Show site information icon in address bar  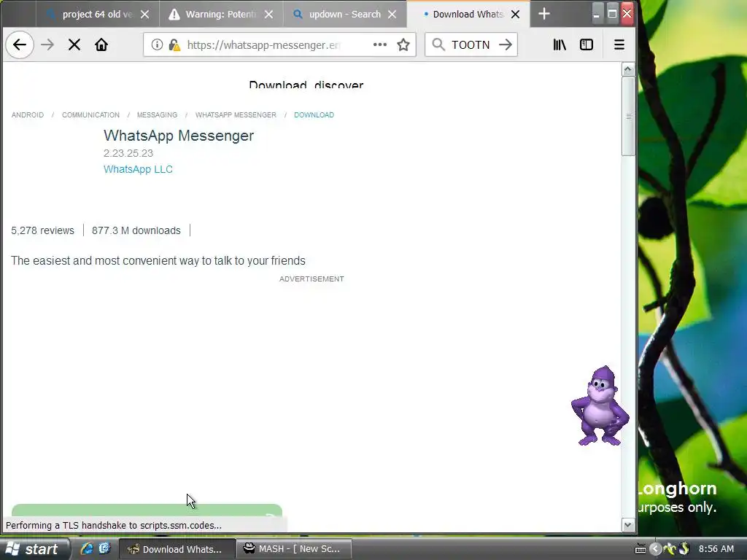point(157,44)
